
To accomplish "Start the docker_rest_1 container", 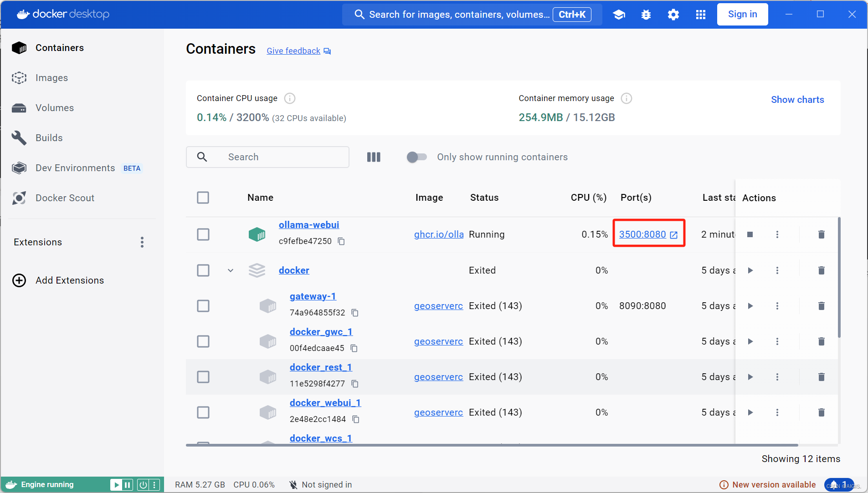I will coord(750,377).
